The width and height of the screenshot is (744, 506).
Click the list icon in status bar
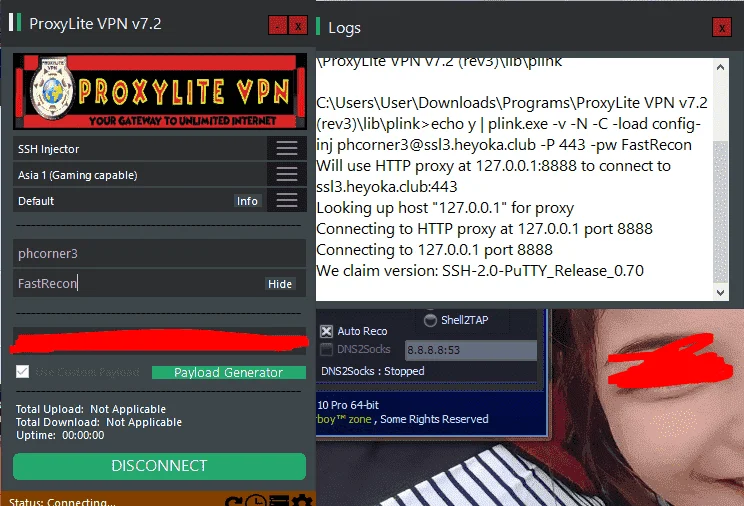click(279, 500)
